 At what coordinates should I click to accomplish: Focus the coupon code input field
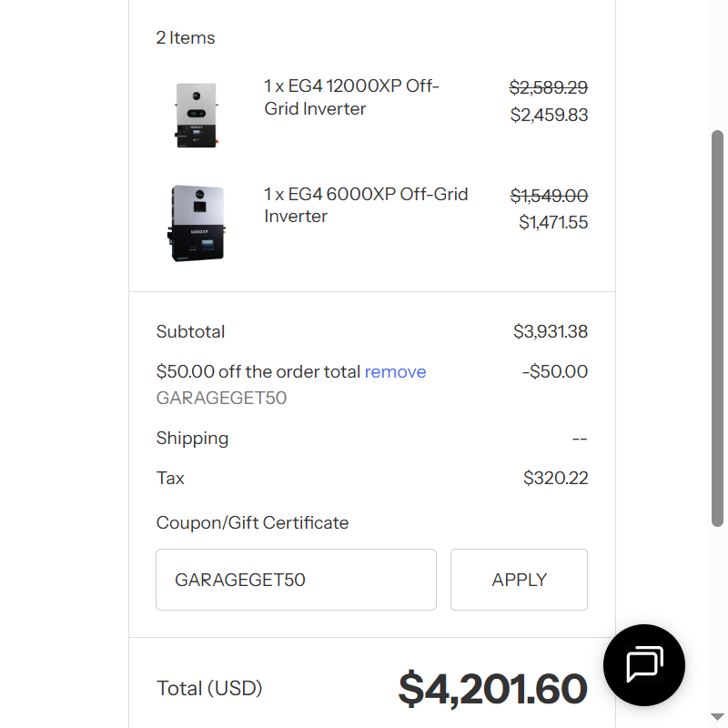[296, 580]
